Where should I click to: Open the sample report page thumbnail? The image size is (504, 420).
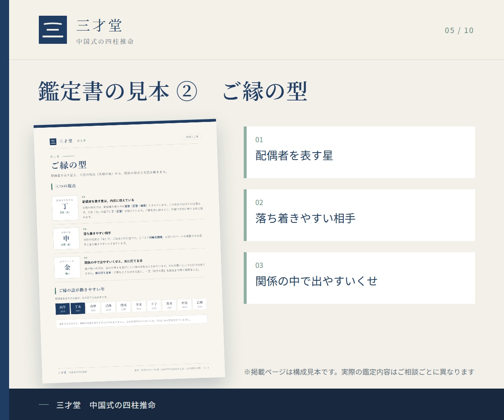pyautogui.click(x=129, y=251)
